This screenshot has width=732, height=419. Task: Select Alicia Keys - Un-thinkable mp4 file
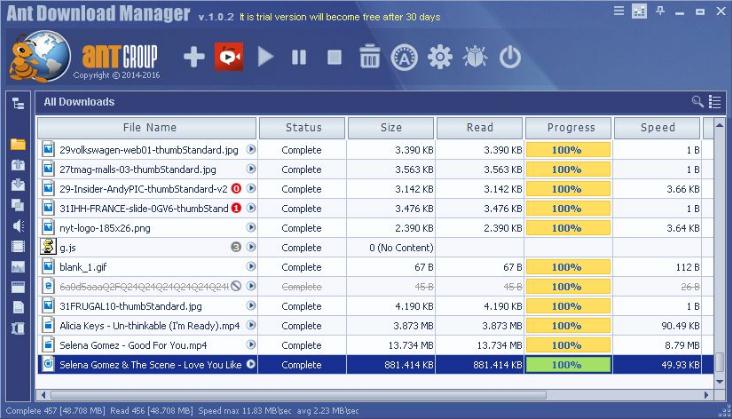[149, 326]
